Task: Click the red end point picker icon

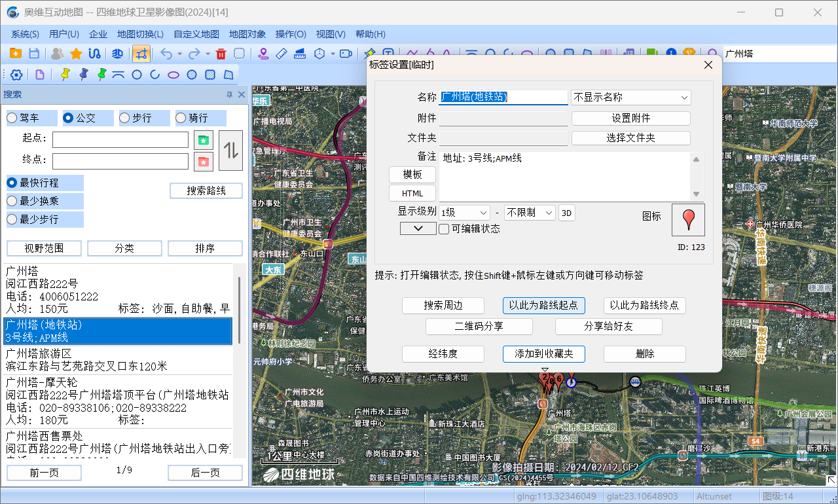Action: pos(204,161)
